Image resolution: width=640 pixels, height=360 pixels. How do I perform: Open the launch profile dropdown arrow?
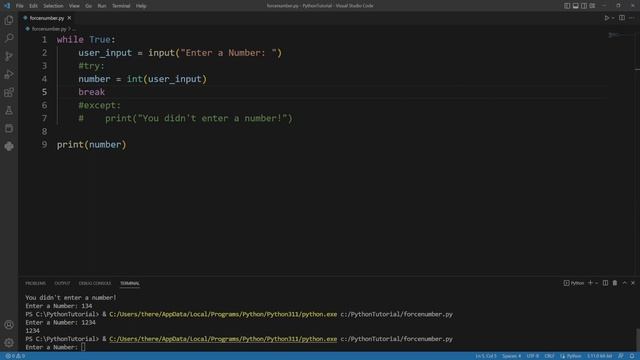(x=596, y=283)
